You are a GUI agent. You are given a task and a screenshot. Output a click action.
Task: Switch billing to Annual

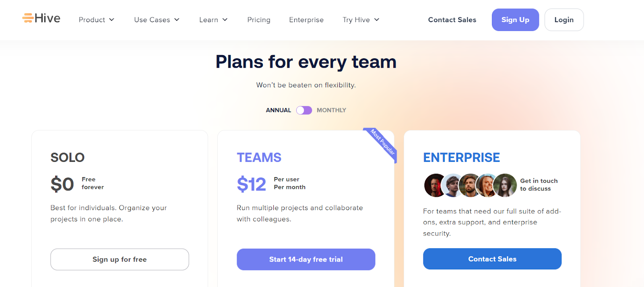click(301, 110)
